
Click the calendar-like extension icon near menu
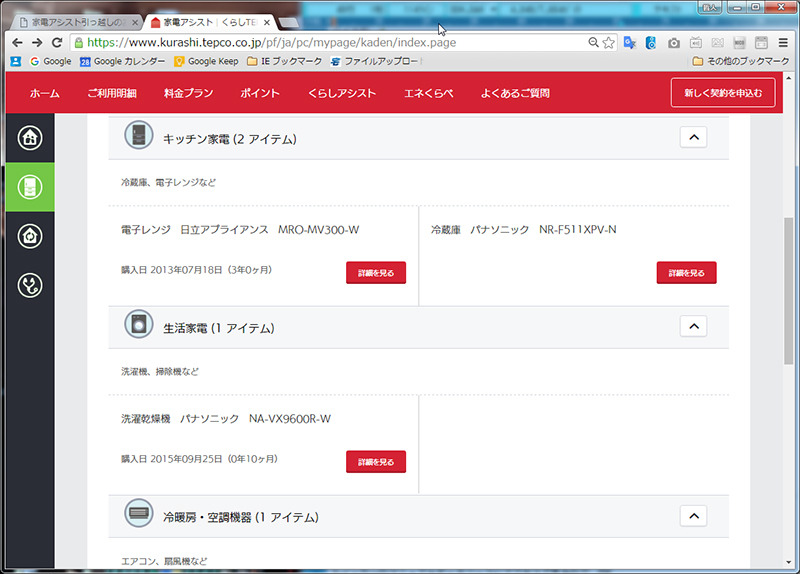tap(761, 43)
